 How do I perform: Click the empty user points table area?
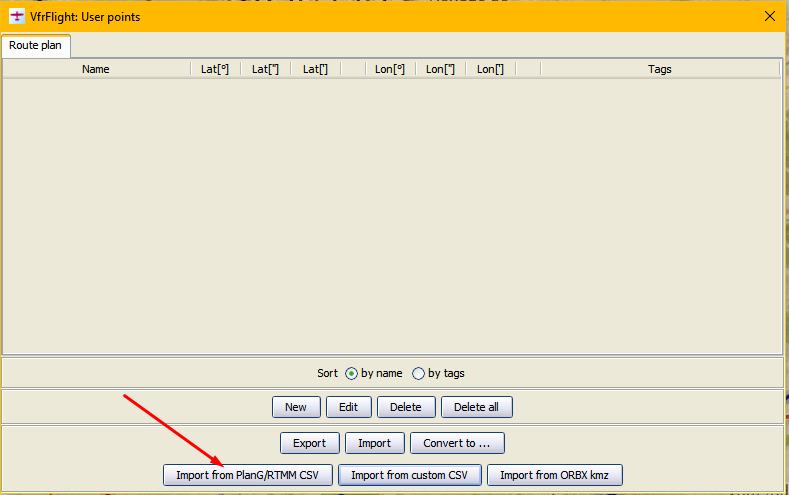pos(390,215)
